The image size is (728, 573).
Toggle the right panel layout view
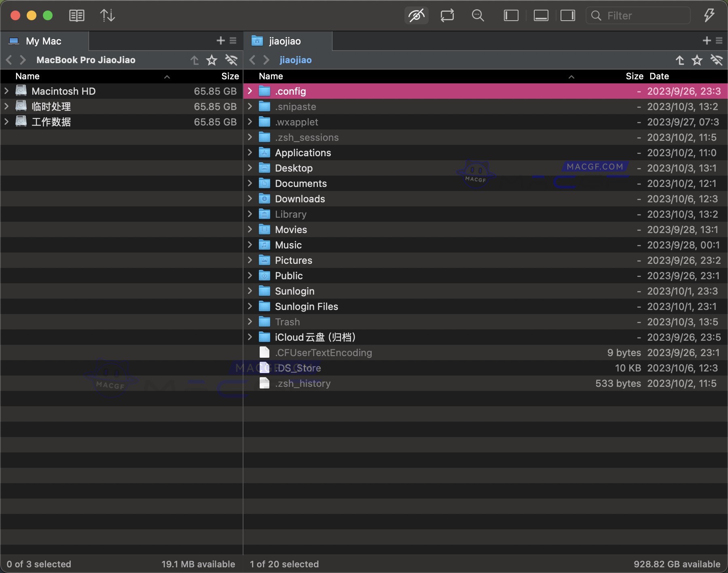click(x=567, y=15)
